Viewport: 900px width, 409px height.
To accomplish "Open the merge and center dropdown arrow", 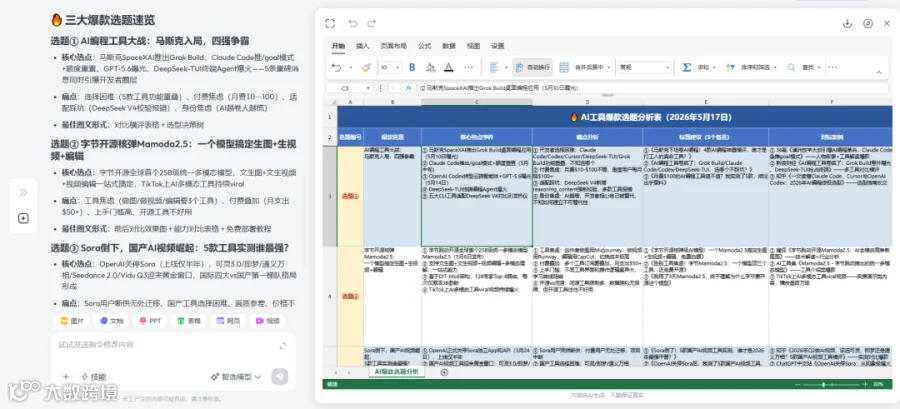I will (x=608, y=68).
